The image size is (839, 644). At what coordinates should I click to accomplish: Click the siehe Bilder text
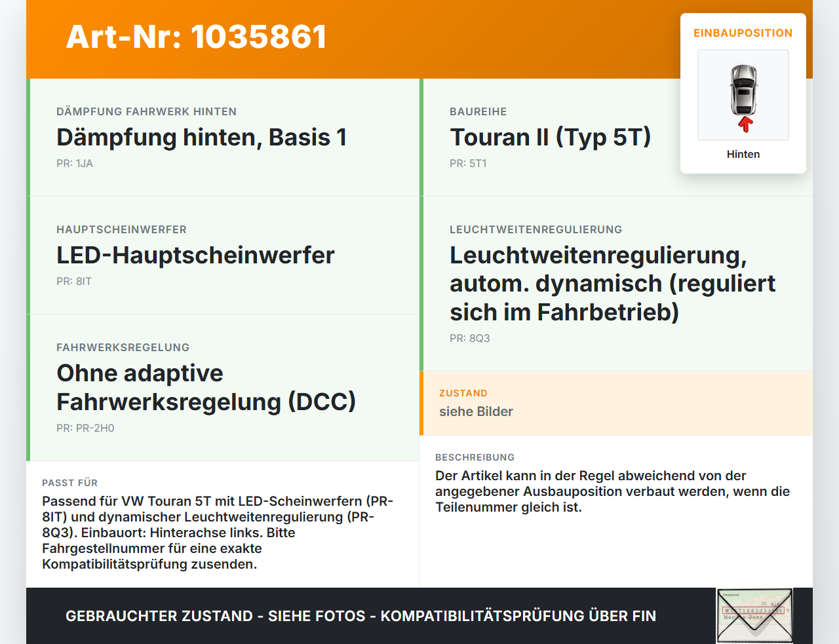pos(476,411)
